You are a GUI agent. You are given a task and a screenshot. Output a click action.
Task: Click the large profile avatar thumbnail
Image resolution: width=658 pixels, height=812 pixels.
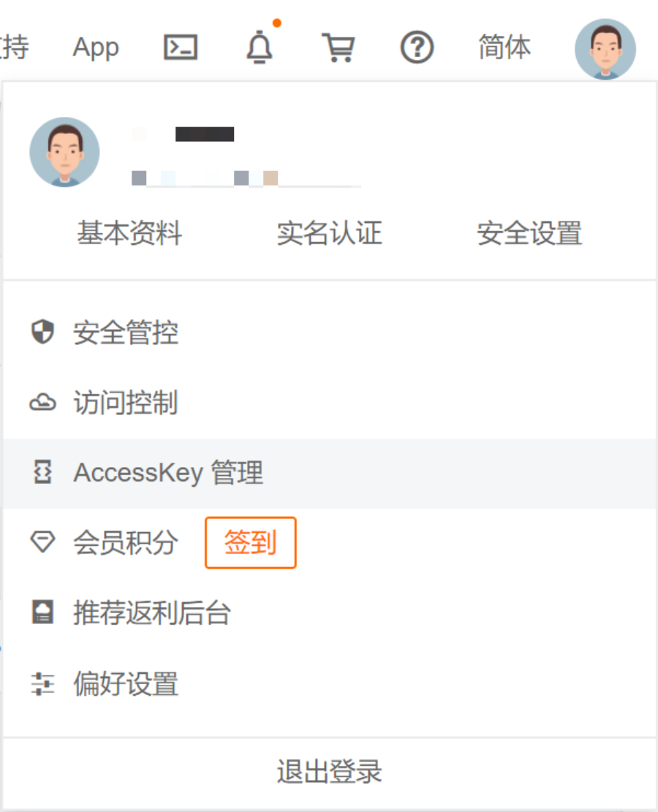click(x=64, y=152)
